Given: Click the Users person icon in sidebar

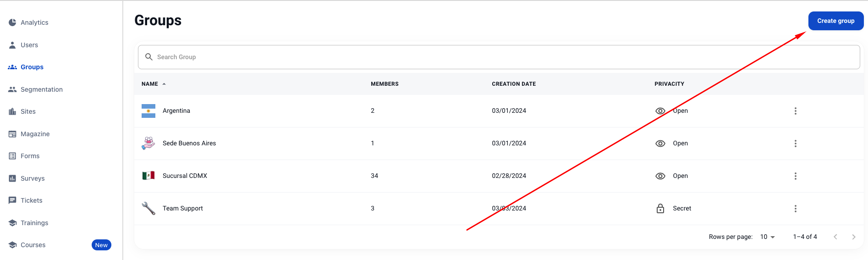Looking at the screenshot, I should (12, 45).
